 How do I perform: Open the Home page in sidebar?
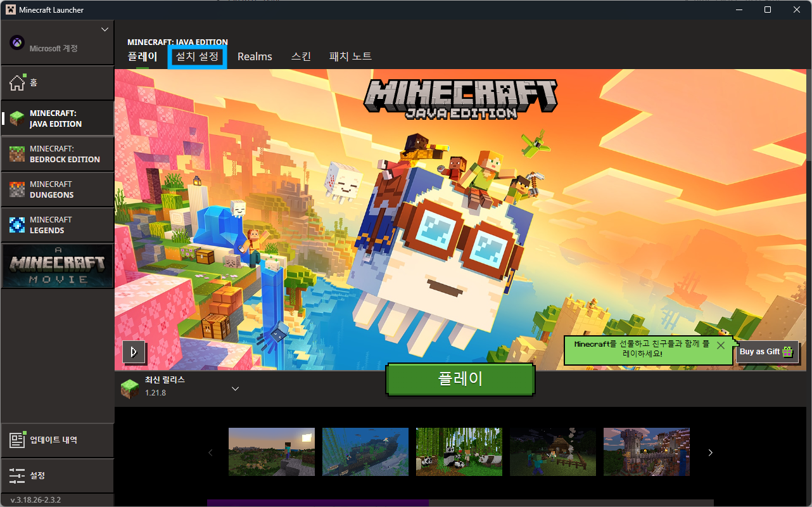point(57,82)
